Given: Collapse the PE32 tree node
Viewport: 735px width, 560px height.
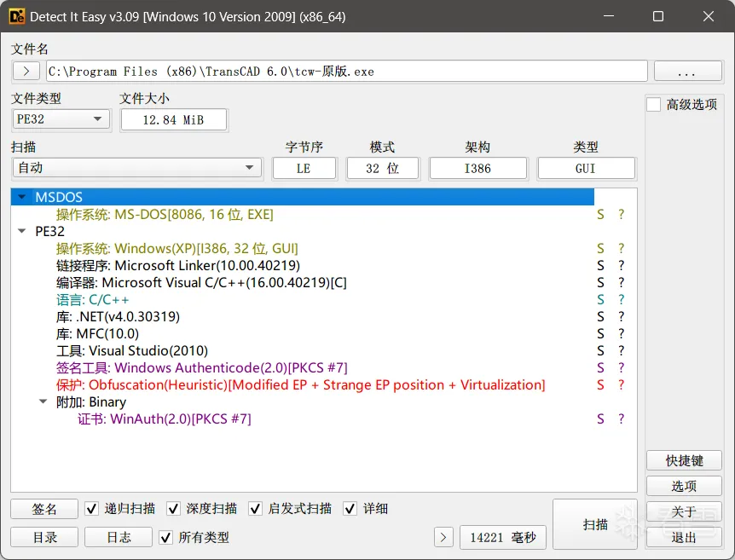Looking at the screenshot, I should click(x=21, y=231).
